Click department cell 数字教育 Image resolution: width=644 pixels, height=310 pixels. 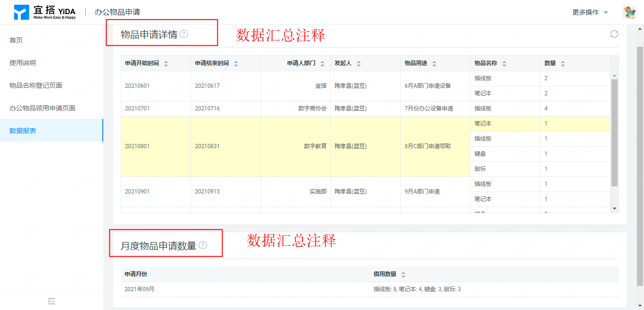[296, 146]
